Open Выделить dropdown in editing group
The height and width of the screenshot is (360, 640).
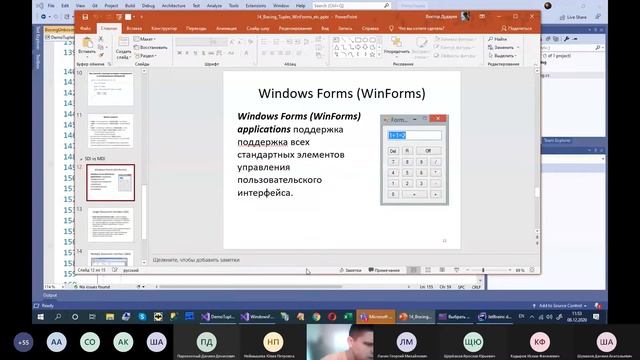pyautogui.click(x=503, y=56)
